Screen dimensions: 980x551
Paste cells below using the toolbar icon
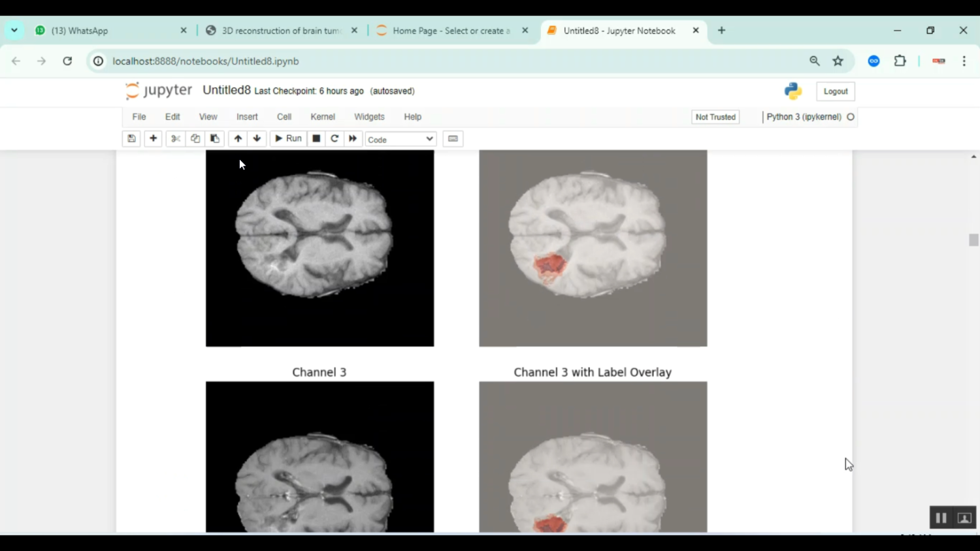click(x=214, y=138)
